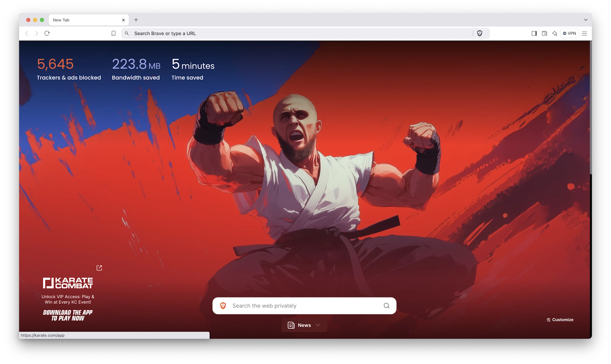Enable the Brave VPN
The width and height of the screenshot is (611, 364).
(x=569, y=33)
